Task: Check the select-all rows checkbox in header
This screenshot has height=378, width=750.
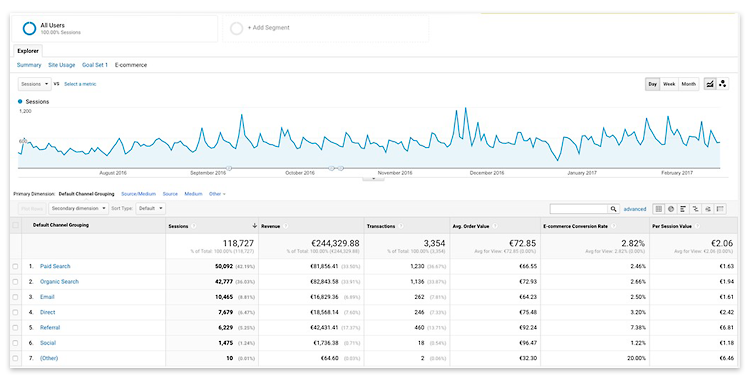Action: tap(15, 225)
